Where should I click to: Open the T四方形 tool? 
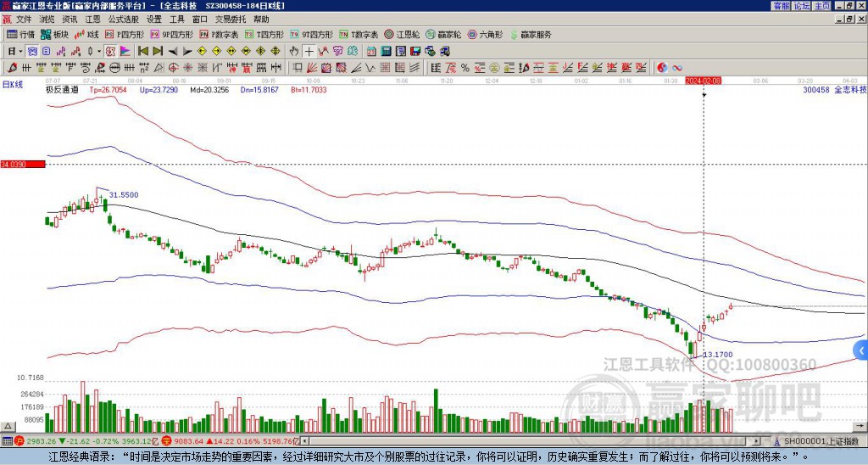[x=264, y=34]
